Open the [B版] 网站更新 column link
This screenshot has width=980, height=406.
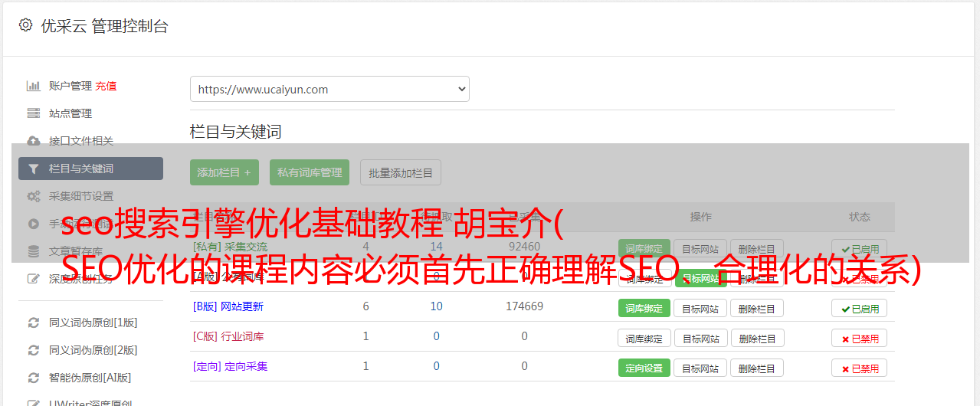pyautogui.click(x=228, y=306)
